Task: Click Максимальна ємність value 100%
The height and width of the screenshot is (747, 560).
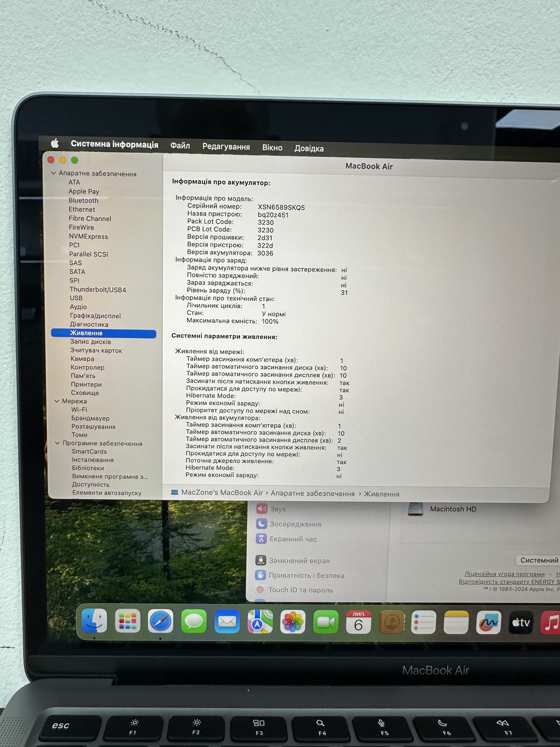Action: (270, 322)
